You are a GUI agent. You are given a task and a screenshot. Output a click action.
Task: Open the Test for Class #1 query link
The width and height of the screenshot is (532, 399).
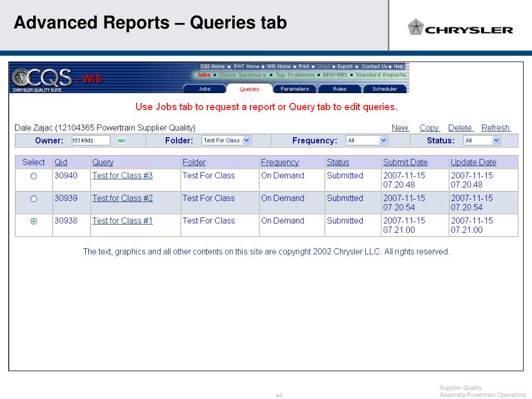tap(123, 220)
